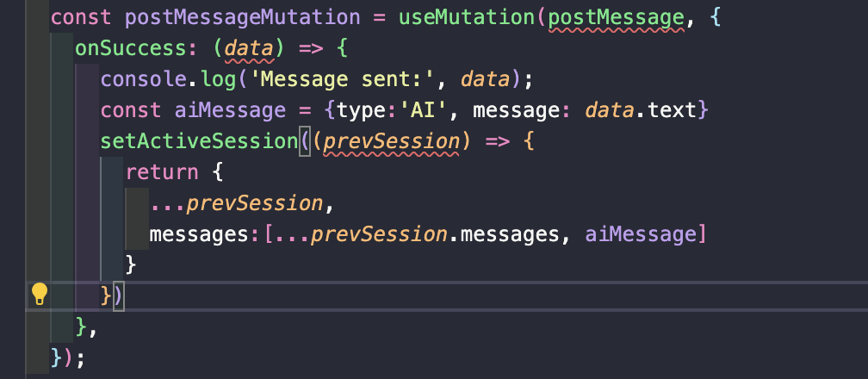Click console.log on the third line

[x=168, y=80]
